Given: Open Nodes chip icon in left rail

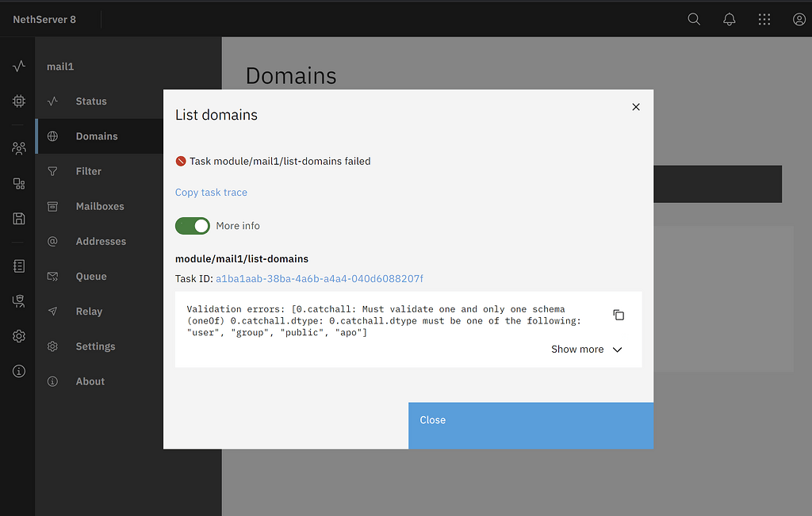Looking at the screenshot, I should pyautogui.click(x=19, y=101).
